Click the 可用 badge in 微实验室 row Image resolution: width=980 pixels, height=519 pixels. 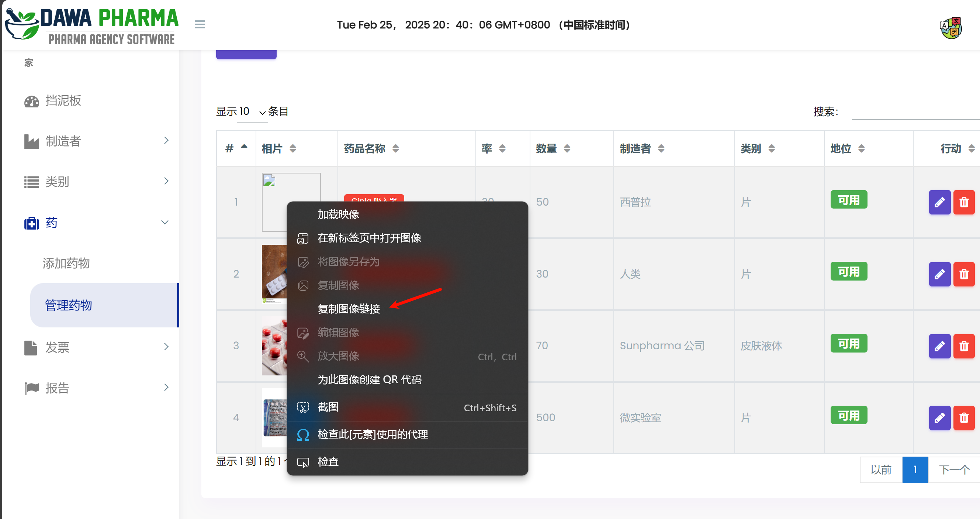pyautogui.click(x=849, y=415)
